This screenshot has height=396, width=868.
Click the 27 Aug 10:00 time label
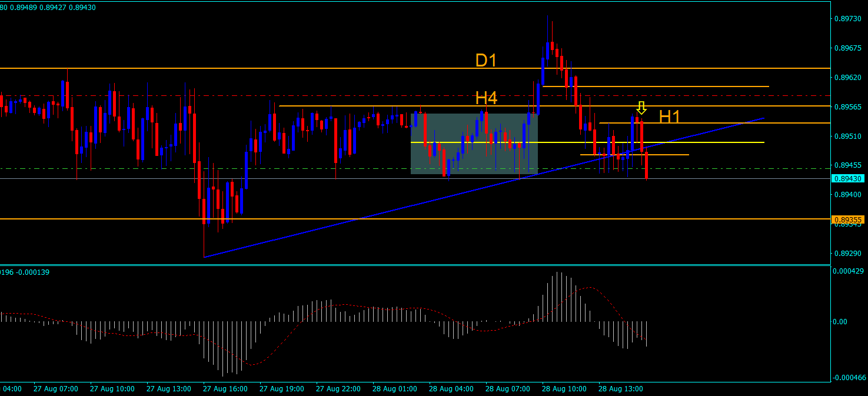[112, 389]
